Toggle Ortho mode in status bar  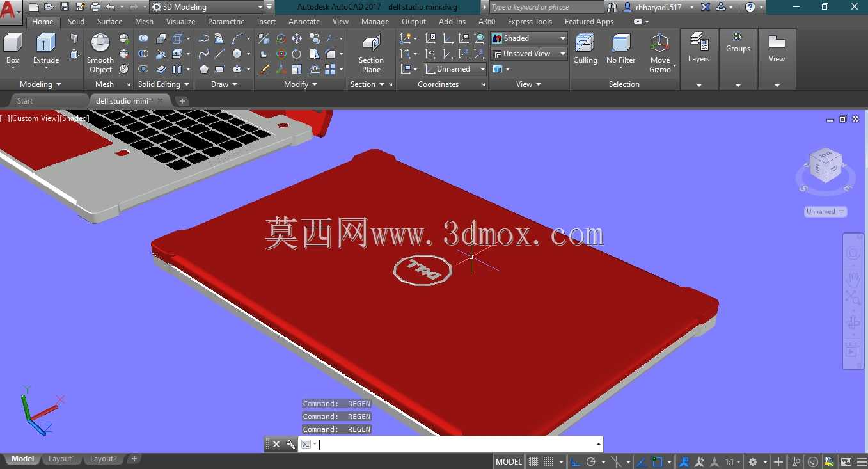(x=576, y=461)
